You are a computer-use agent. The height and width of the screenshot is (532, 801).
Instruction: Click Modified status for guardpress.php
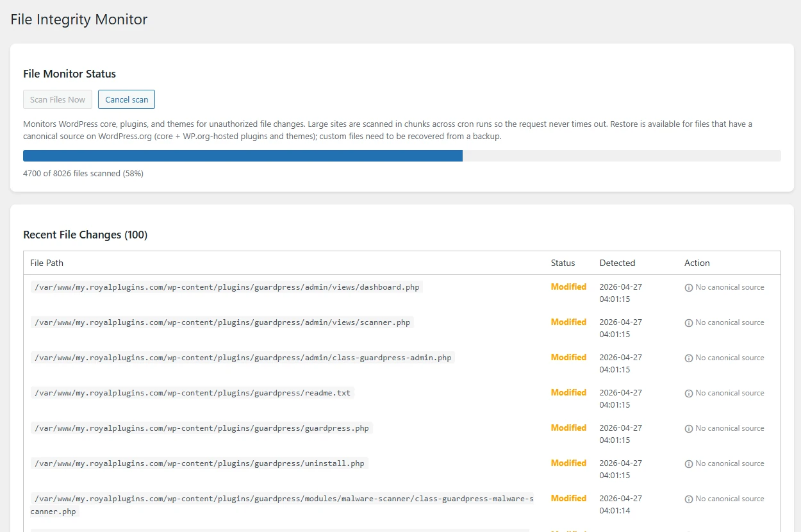[568, 428]
